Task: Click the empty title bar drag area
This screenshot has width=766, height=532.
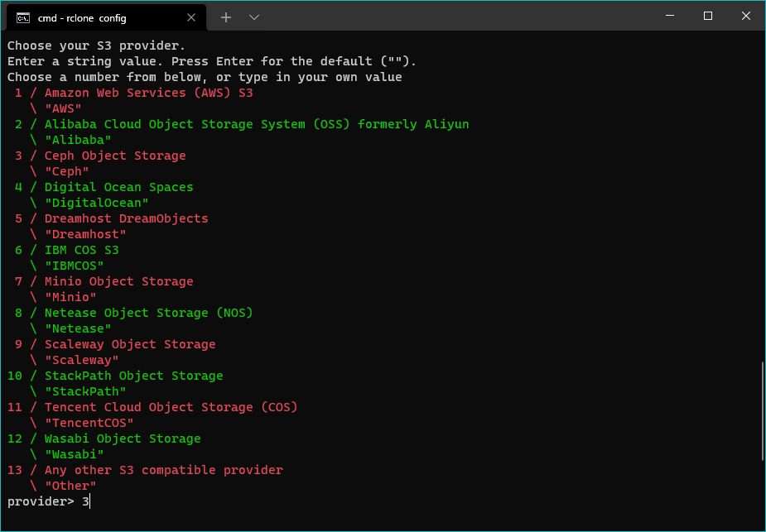Action: [x=455, y=16]
